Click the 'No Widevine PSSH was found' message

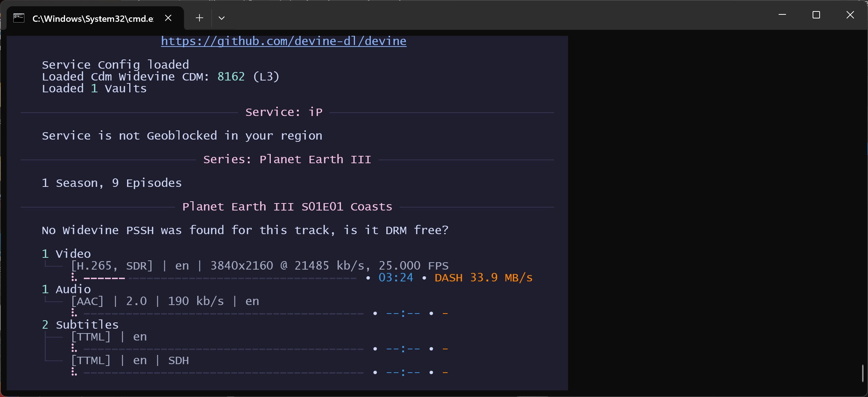coord(245,230)
